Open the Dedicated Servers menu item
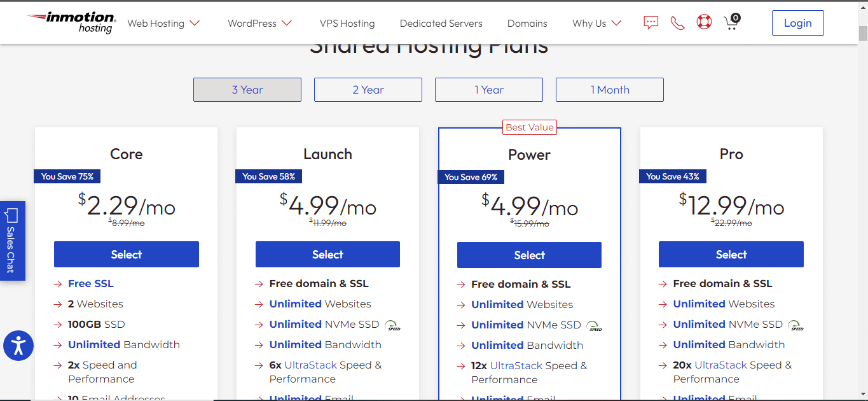This screenshot has width=868, height=401. (x=441, y=23)
